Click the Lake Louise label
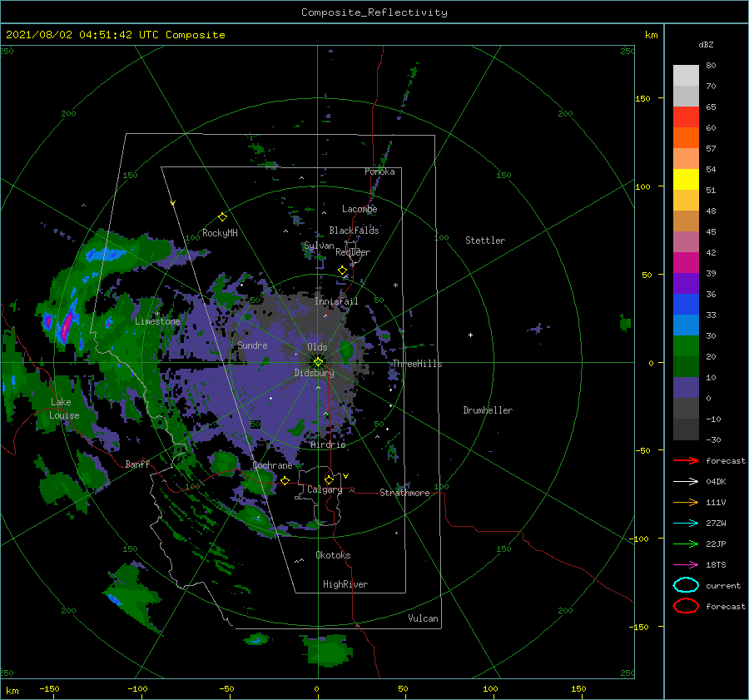 (64, 409)
